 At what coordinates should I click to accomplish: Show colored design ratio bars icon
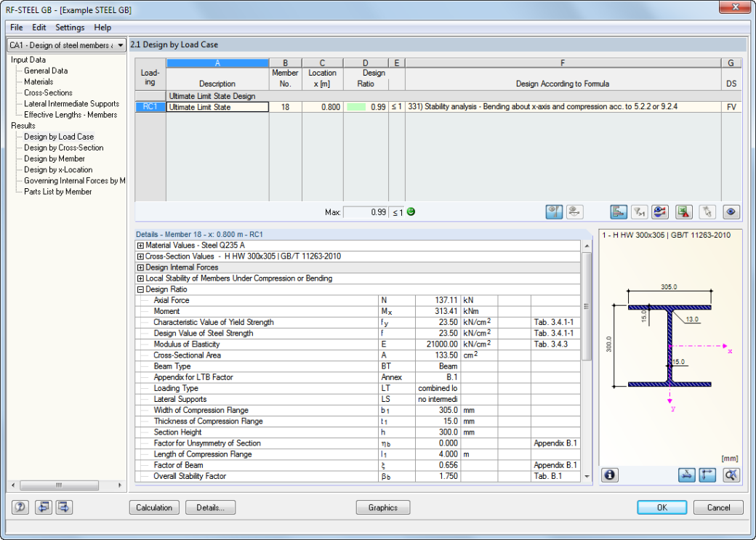coord(619,212)
